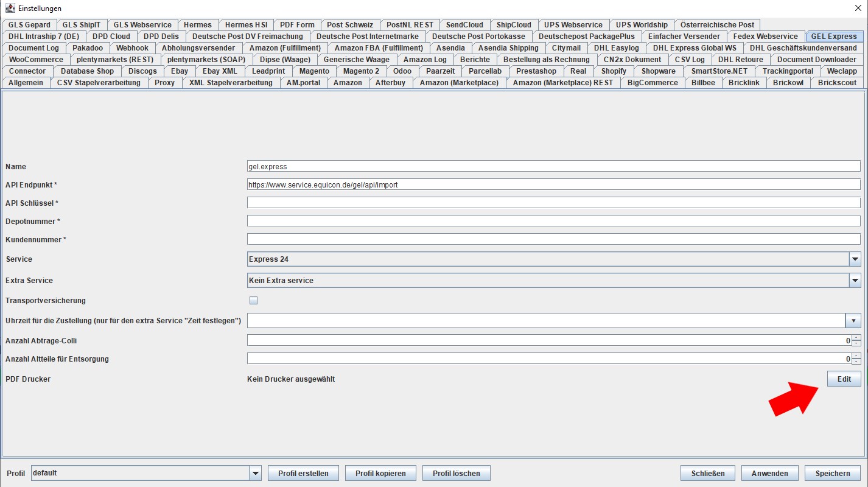Focus the API Schlüssel input field
The height and width of the screenshot is (487, 868).
554,203
